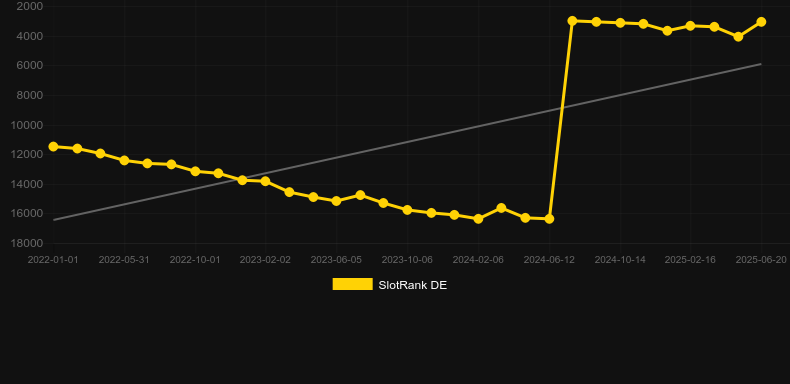This screenshot has height=384, width=790.
Task: Select the dipped point just before 2025-06-20
Action: tap(738, 37)
